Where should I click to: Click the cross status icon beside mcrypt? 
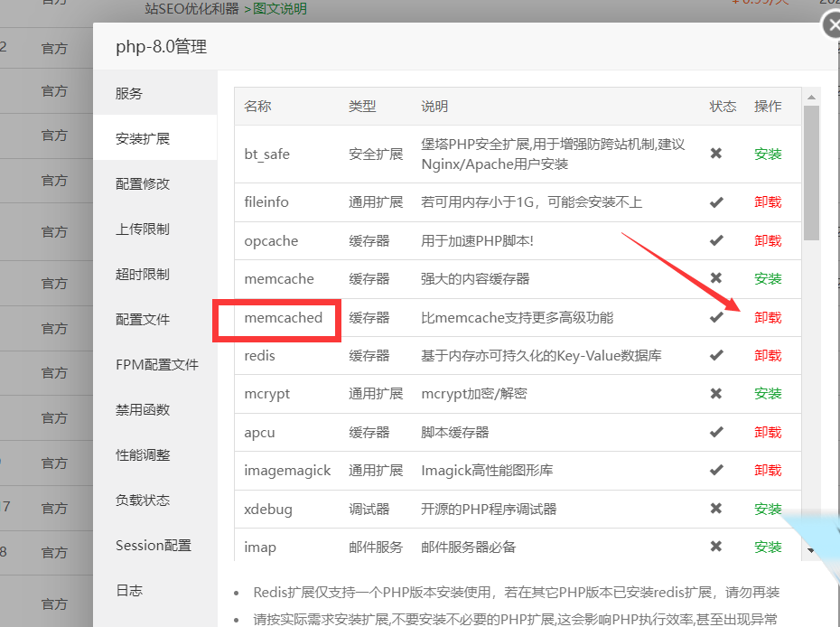click(716, 393)
